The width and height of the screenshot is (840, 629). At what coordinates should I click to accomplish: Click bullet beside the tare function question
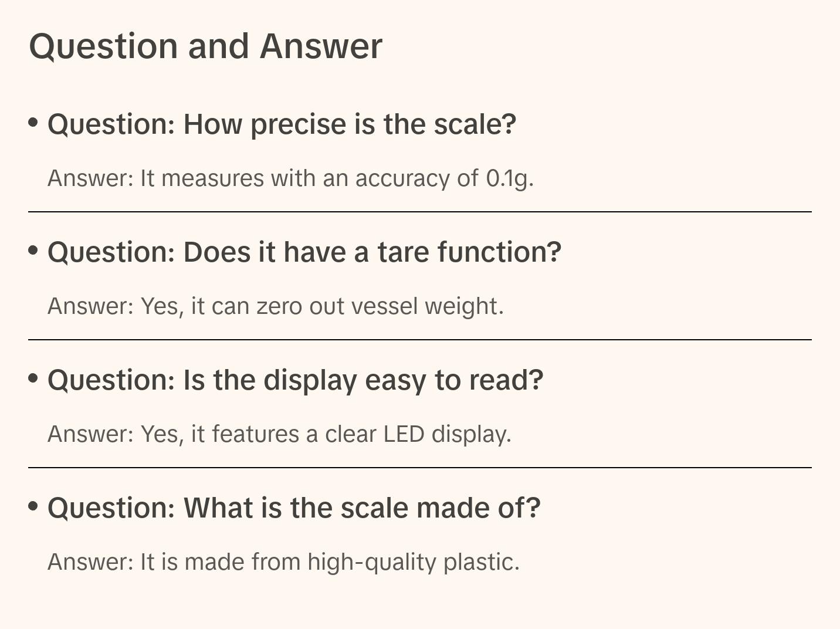[33, 251]
